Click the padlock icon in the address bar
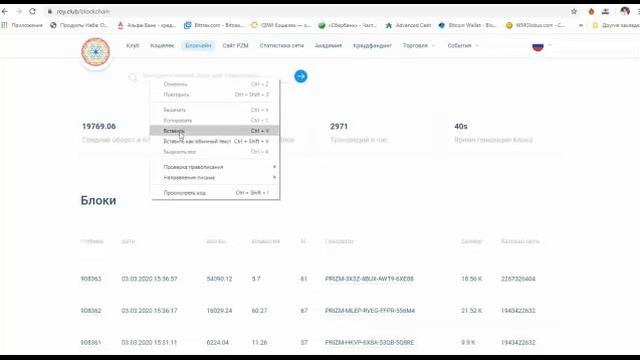This screenshot has height=360, width=640. tap(50, 11)
